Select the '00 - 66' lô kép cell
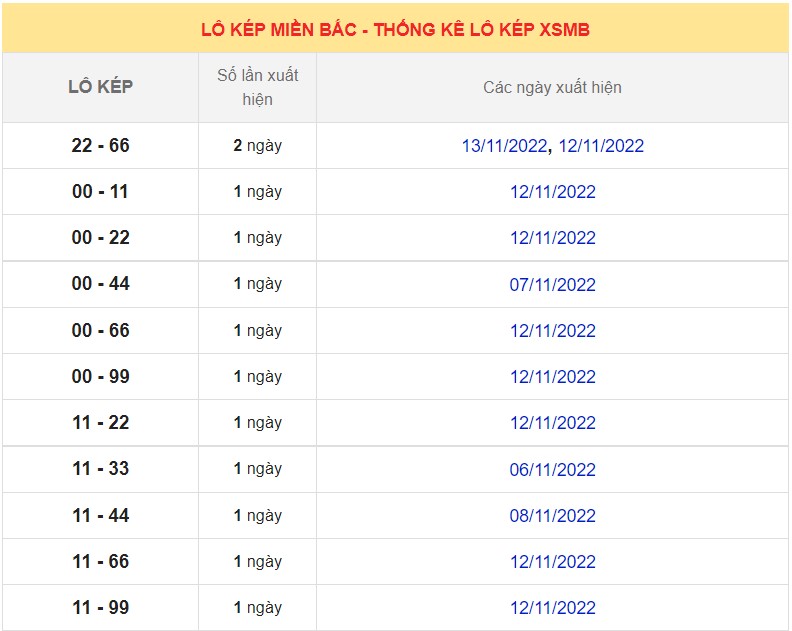Screen dimensions: 792x631 pyautogui.click(x=101, y=330)
